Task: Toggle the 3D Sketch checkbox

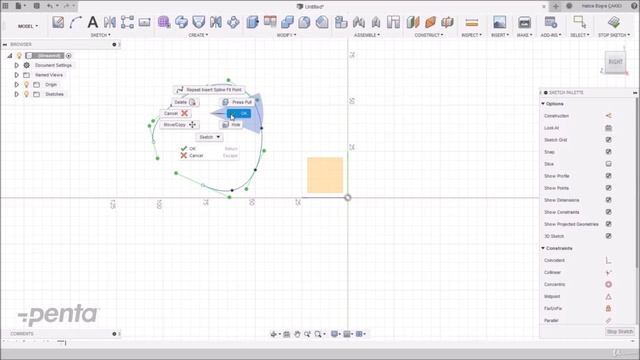Action: pos(608,236)
